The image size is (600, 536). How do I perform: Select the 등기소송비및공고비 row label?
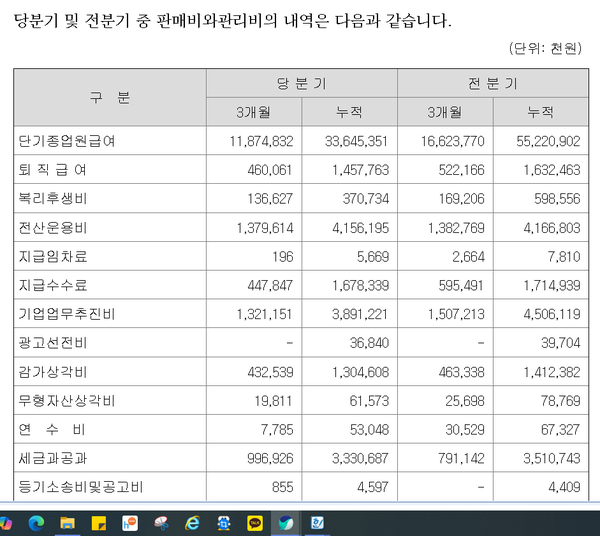tap(81, 487)
